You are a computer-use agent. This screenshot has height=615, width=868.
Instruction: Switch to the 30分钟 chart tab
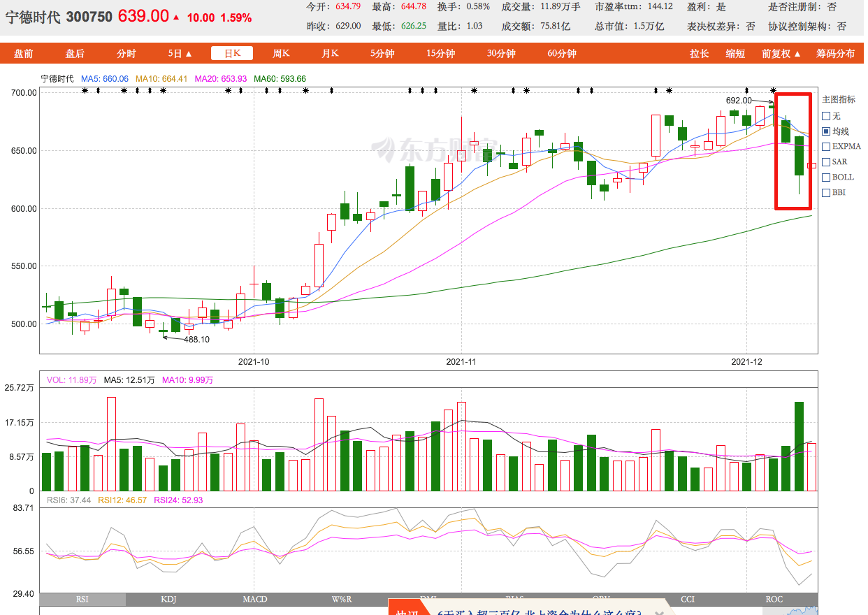pyautogui.click(x=502, y=54)
